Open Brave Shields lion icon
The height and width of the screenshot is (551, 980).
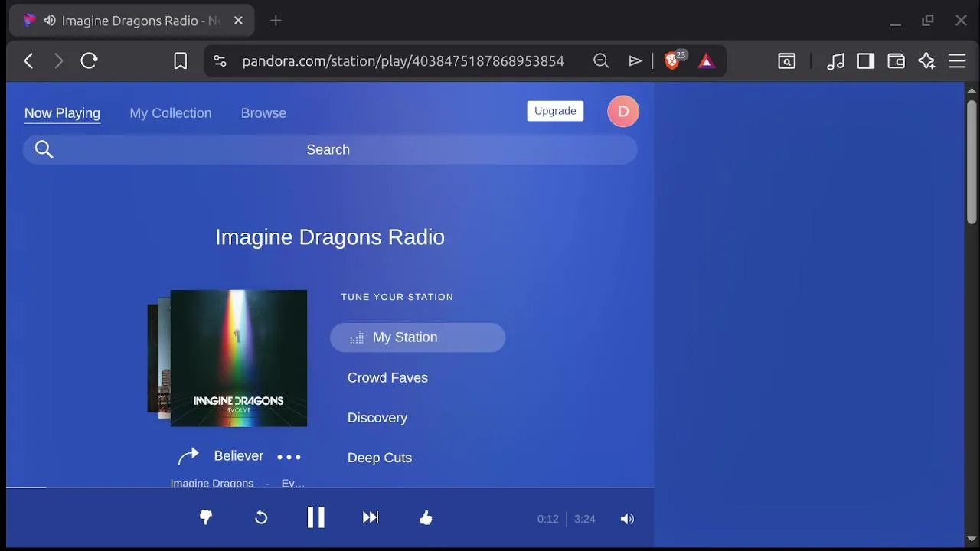pyautogui.click(x=673, y=61)
